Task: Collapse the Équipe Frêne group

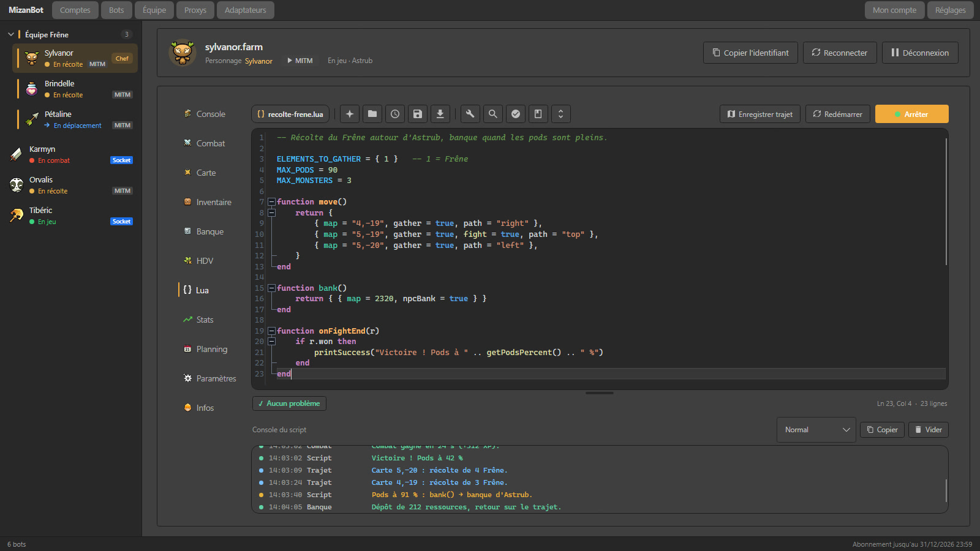Action: [x=10, y=34]
